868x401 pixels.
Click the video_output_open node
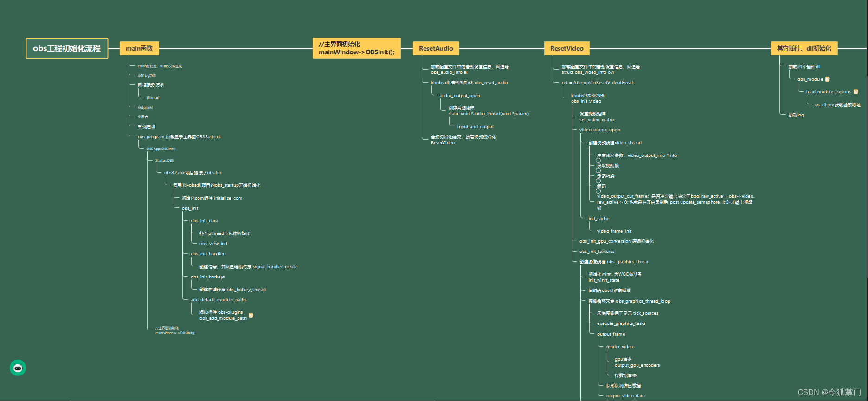(599, 130)
